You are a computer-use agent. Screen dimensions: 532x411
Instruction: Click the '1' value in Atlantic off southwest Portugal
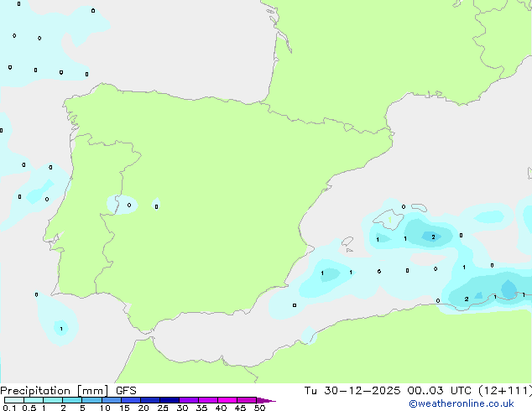tap(61, 329)
